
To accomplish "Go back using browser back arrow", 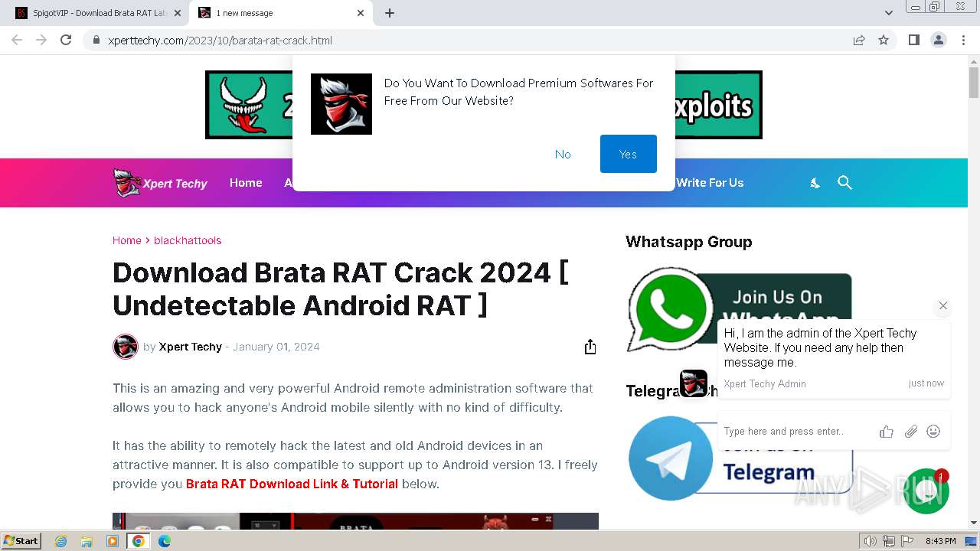I will tap(17, 40).
